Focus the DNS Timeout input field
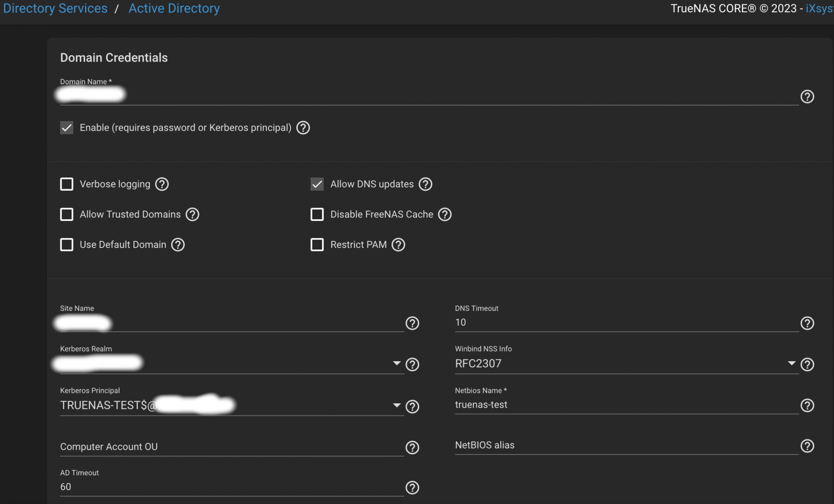834x504 pixels. (x=625, y=323)
